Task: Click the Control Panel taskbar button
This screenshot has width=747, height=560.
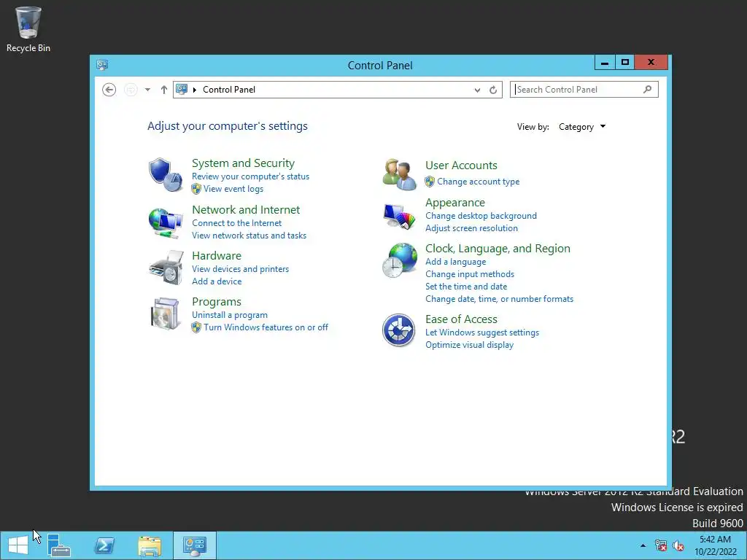Action: click(x=194, y=545)
